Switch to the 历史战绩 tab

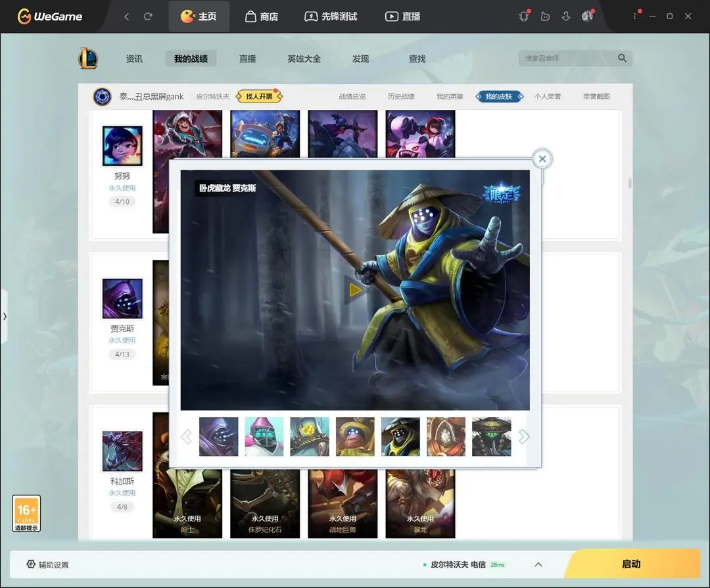click(x=401, y=97)
